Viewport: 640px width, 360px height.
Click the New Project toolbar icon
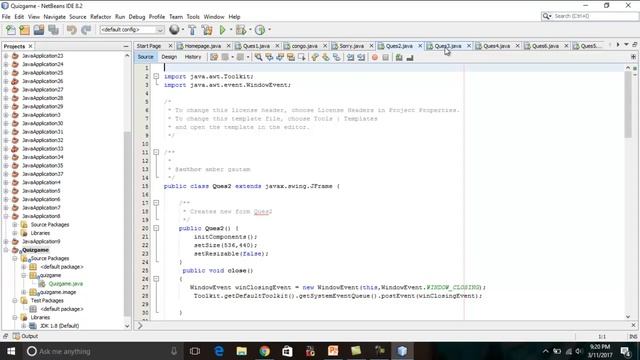[x=24, y=30]
